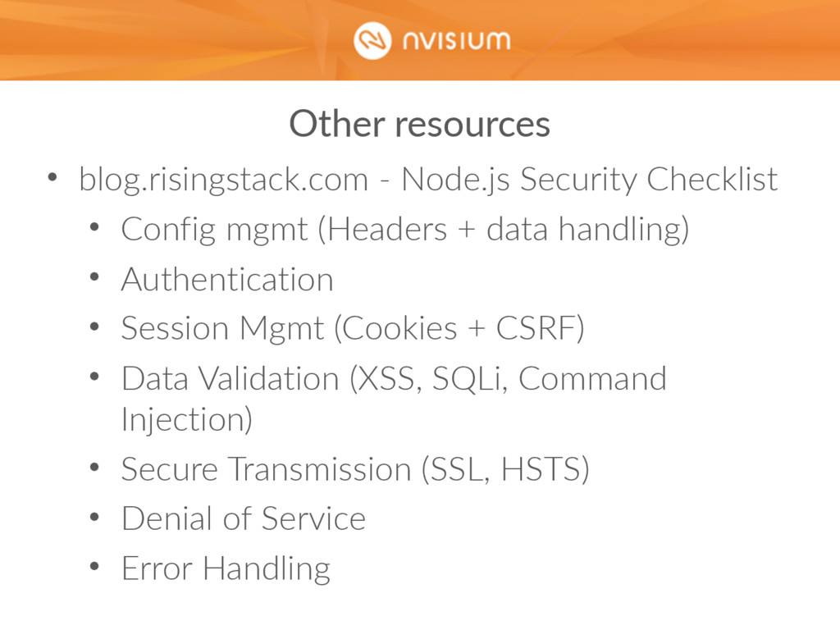
Task: Click the bullet before Authentication
Action: [94, 277]
